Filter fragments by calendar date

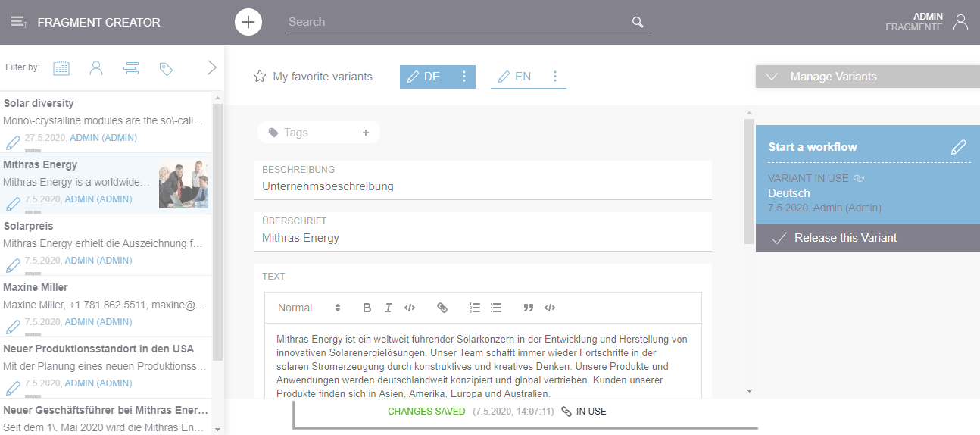[61, 68]
